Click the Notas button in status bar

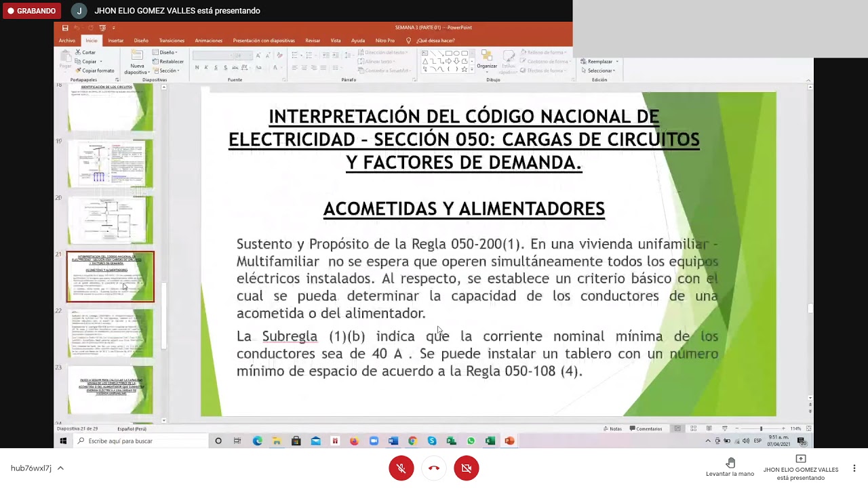tap(612, 428)
